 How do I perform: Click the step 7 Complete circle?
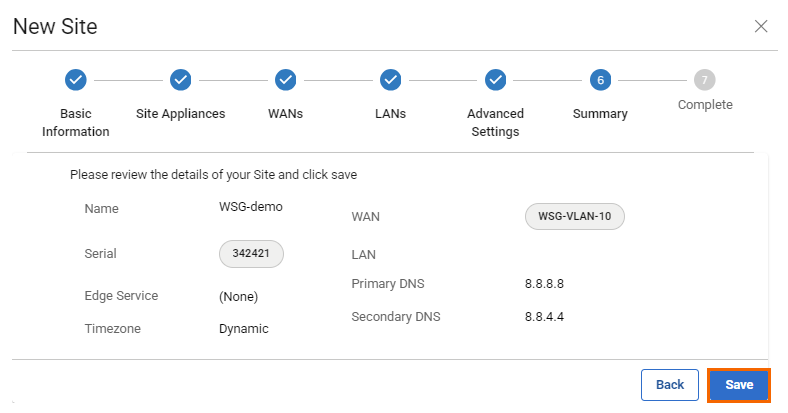705,80
